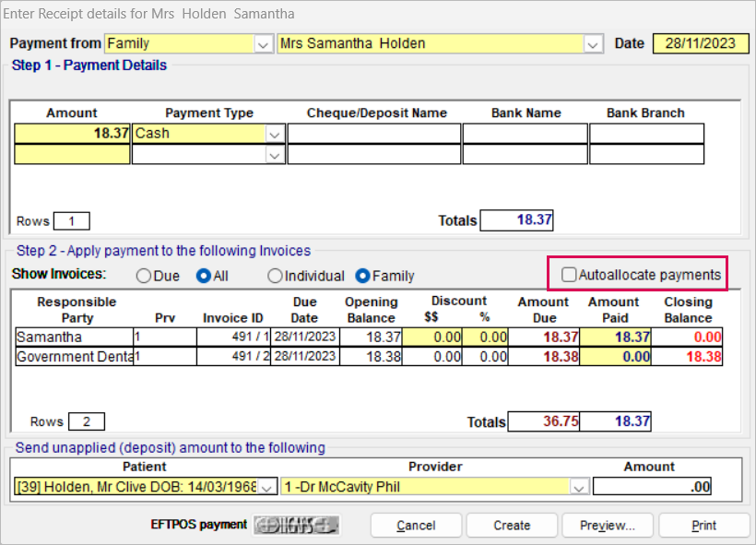This screenshot has width=756, height=545.
Task: Click the second-row Bank Name field
Action: click(526, 154)
